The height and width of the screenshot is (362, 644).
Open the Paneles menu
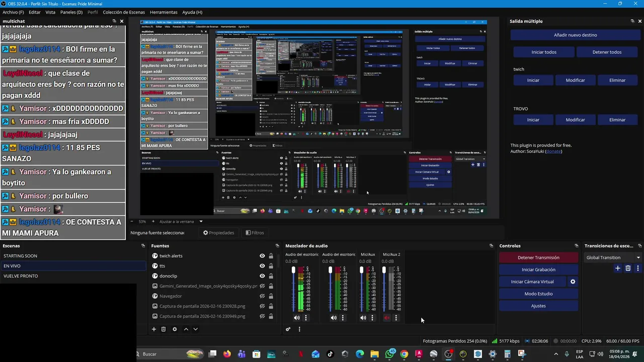pos(71,12)
